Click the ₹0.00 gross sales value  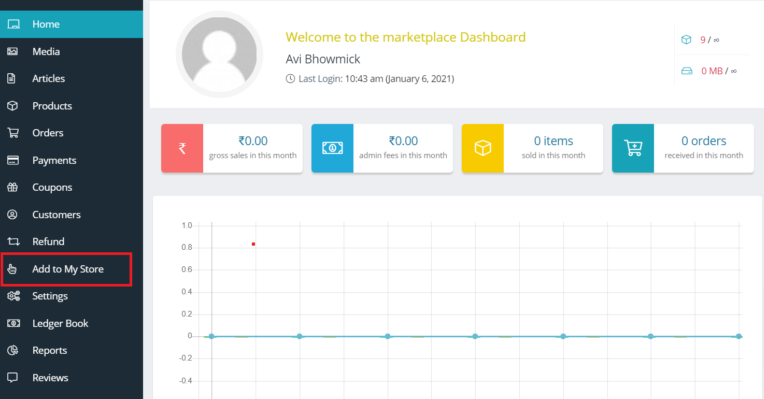click(253, 141)
